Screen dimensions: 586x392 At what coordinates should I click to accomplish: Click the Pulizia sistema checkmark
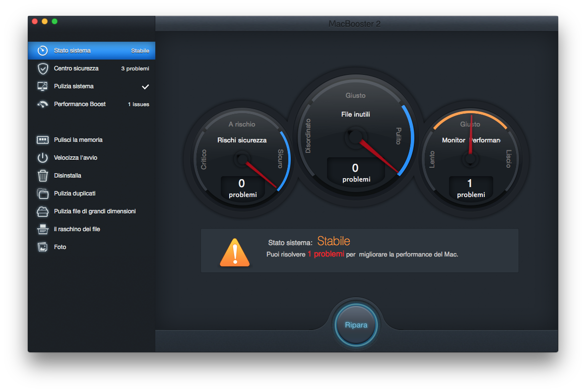pos(145,87)
